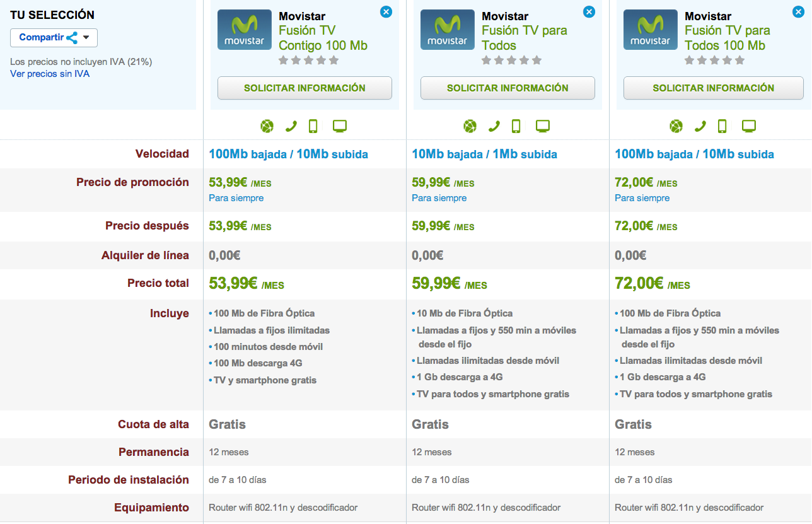This screenshot has width=812, height=524.
Task: Click the Precio después row label
Action: point(147,226)
